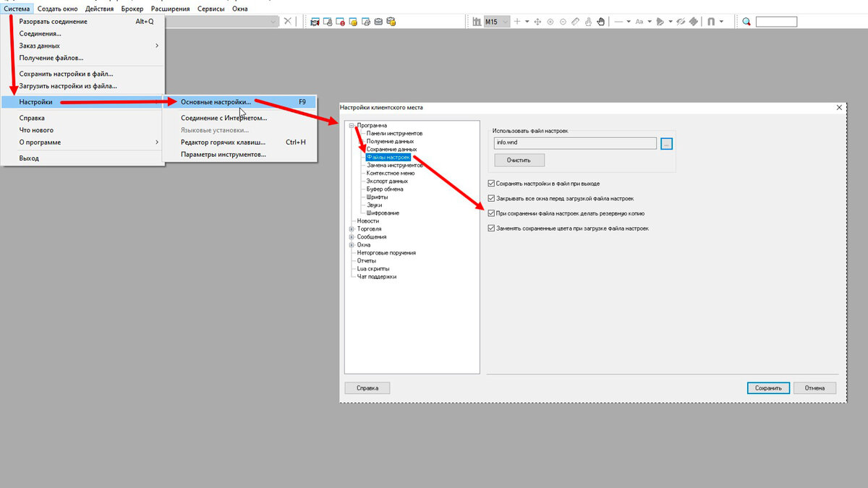868x488 pixels.
Task: Expand the Торговля tree node
Action: point(352,229)
